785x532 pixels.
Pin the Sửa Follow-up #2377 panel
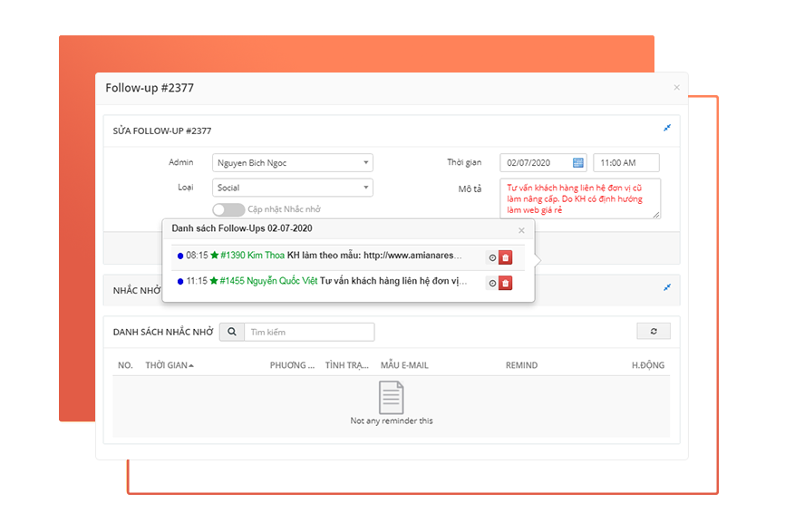[667, 129]
